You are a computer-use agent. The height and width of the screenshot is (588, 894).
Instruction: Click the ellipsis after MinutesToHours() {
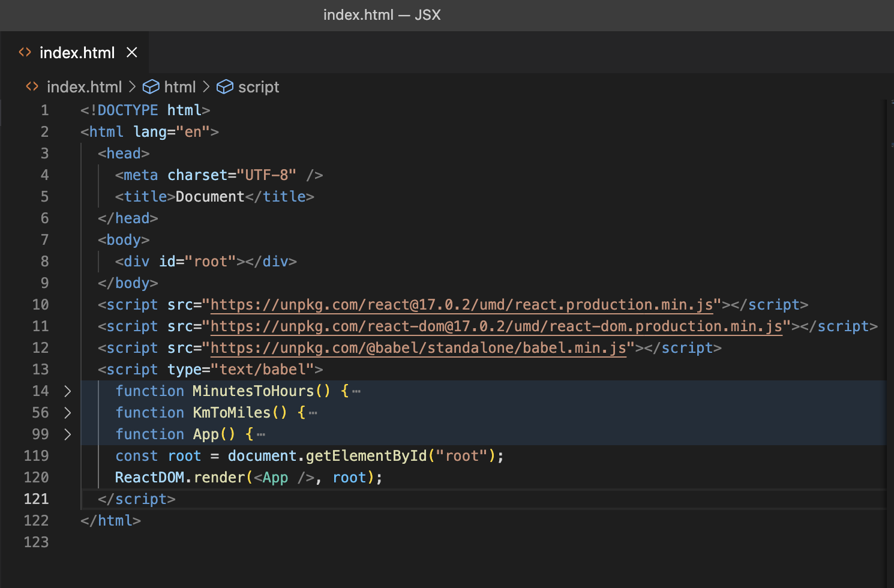[x=356, y=392]
